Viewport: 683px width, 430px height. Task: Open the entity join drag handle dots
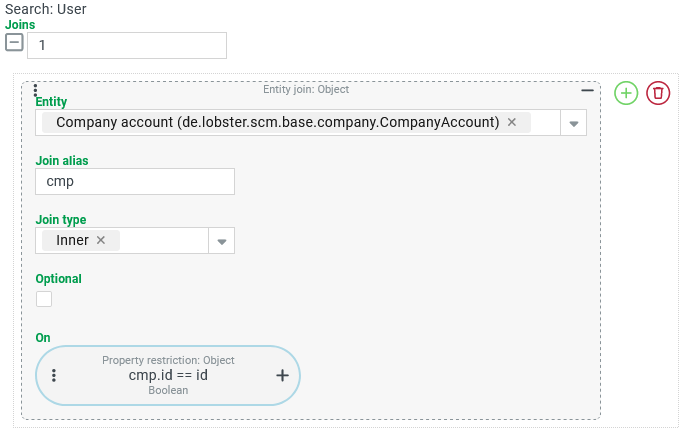point(36,90)
